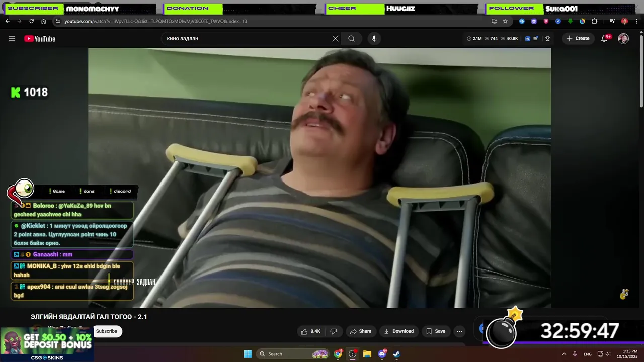Start voice search with microphone

(374, 39)
